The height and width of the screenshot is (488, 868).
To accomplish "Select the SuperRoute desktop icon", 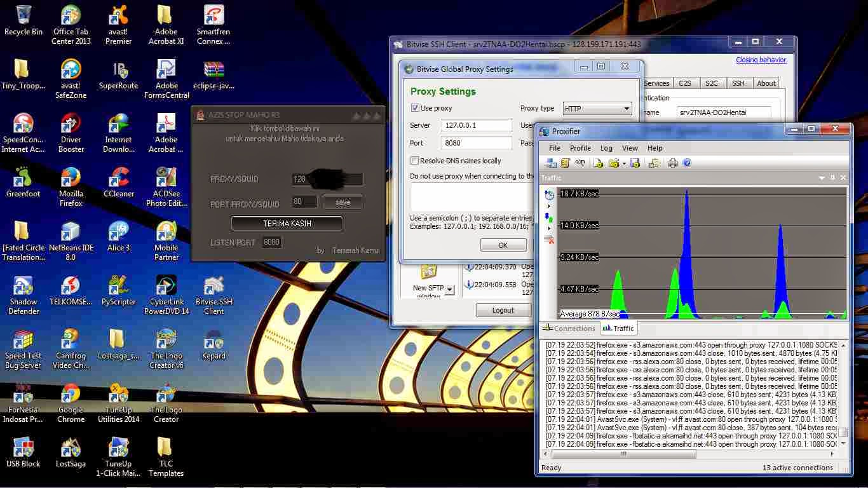I will coord(119,74).
